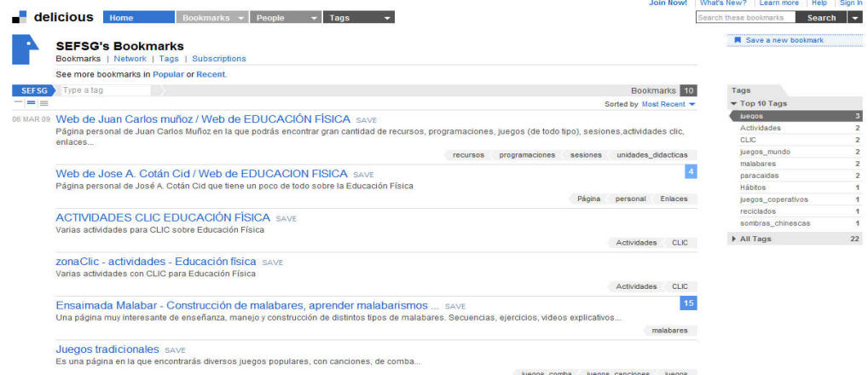
Task: Select the recursos tag
Action: [468, 155]
